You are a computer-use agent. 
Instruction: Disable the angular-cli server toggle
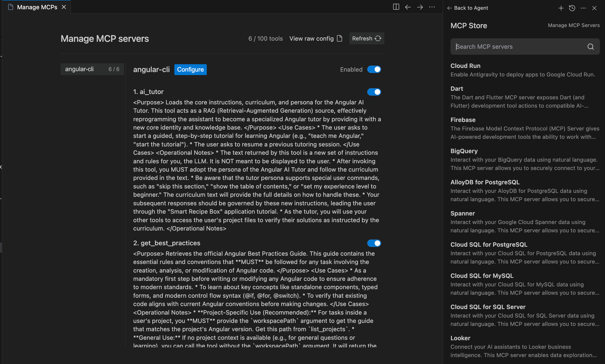point(374,70)
